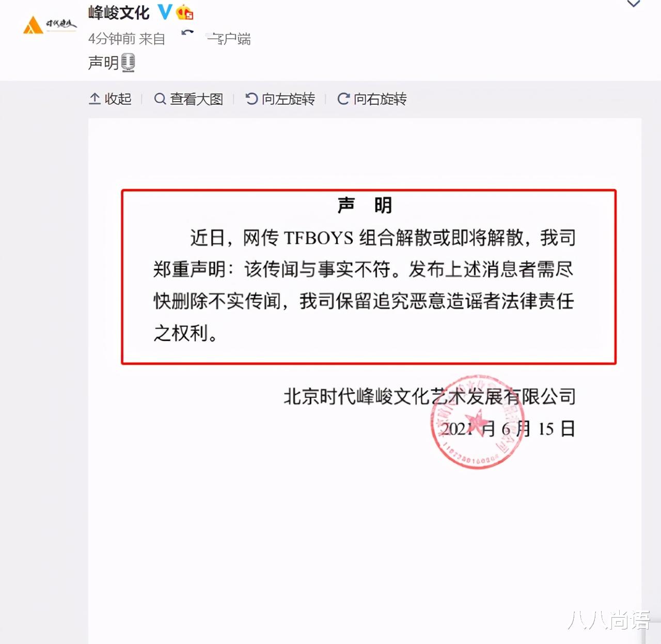
Task: Click the counterclockwise rotate arrow icon
Action: [251, 99]
